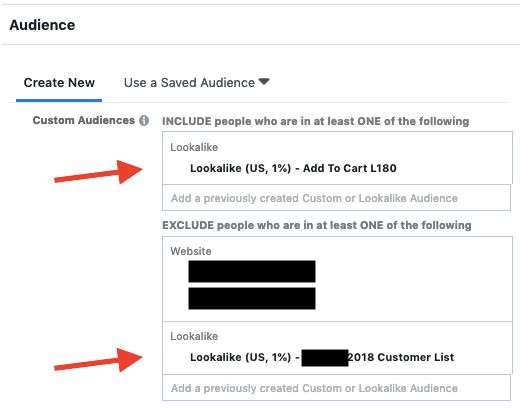Click the second redacted Website audience entry
The height and width of the screenshot is (410, 520).
pos(252,298)
